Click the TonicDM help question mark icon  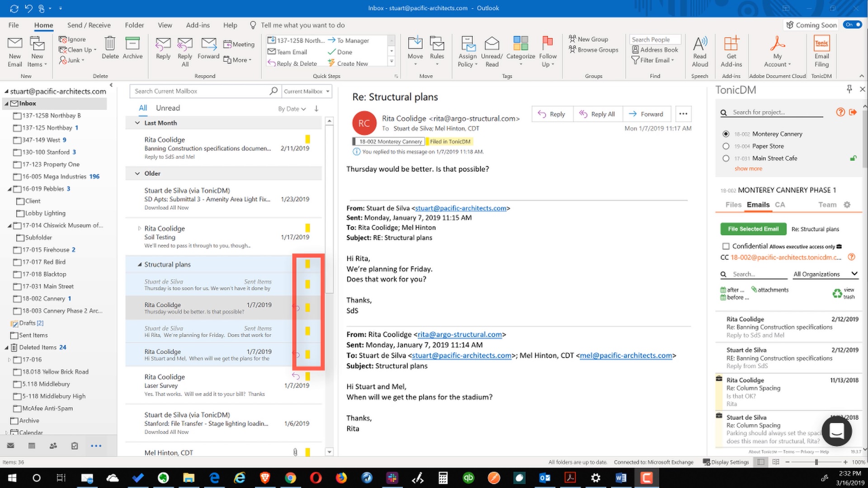840,112
